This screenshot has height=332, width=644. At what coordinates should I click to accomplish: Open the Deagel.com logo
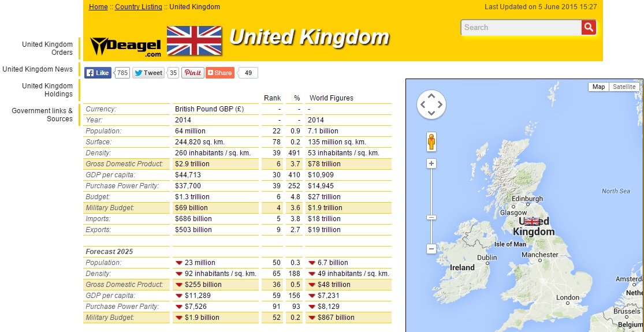coord(126,46)
